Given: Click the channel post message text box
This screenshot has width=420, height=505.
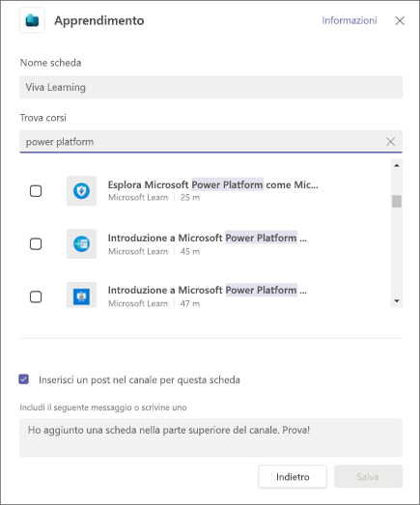Looking at the screenshot, I should click(x=211, y=437).
